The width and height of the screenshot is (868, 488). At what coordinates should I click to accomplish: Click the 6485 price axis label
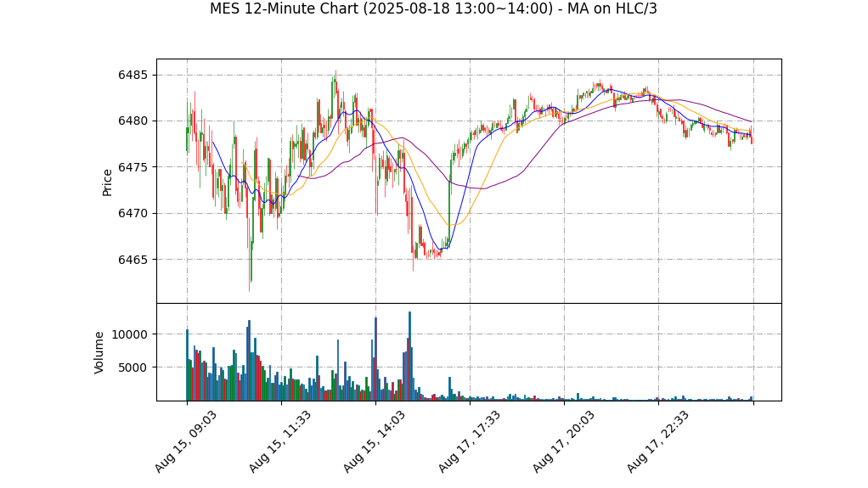[x=133, y=75]
